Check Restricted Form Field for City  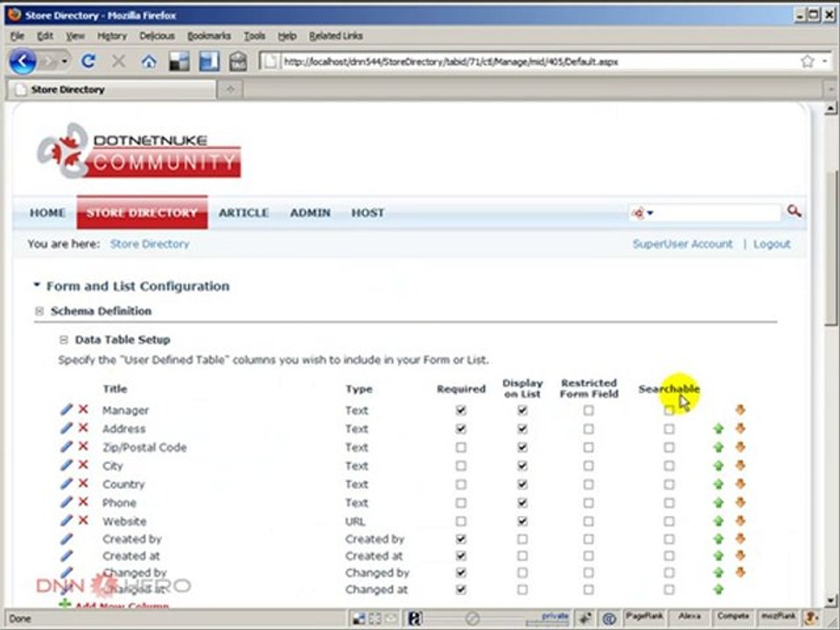[x=589, y=465]
